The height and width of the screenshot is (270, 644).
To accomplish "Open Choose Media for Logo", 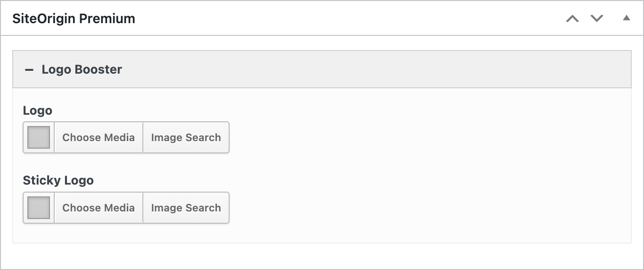I will (x=99, y=137).
